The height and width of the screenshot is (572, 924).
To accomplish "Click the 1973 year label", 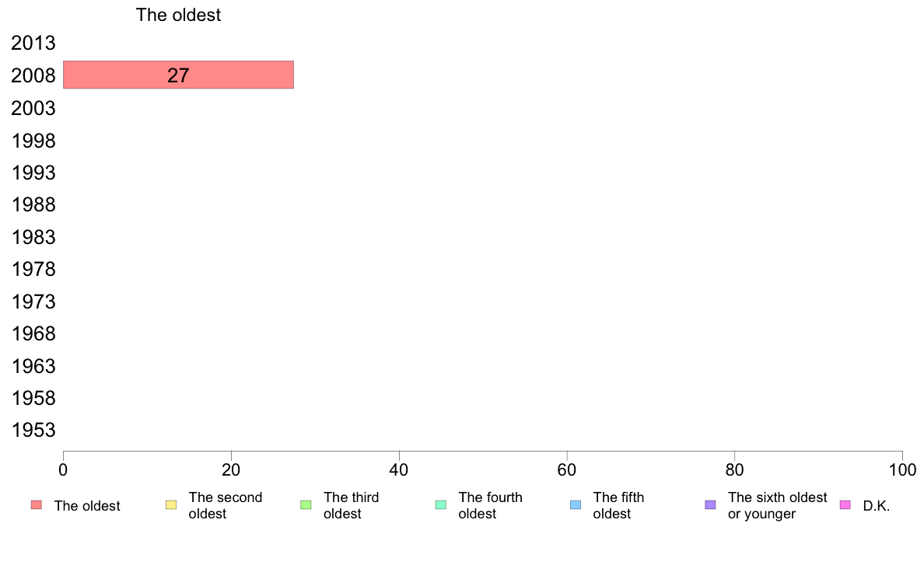I will pyautogui.click(x=33, y=302).
